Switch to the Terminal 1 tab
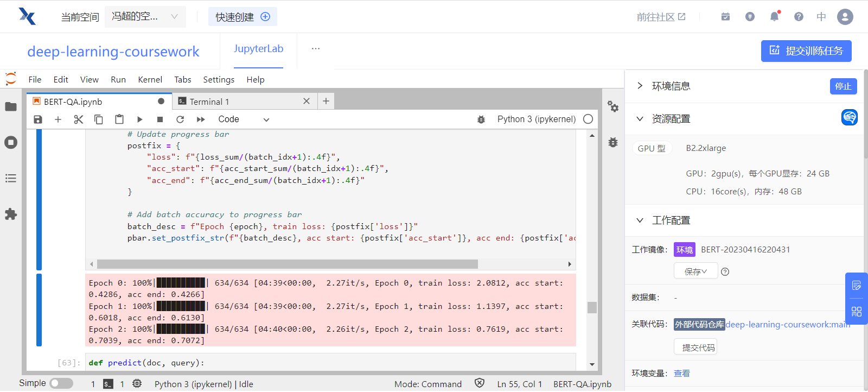The image size is (868, 392). [x=209, y=102]
